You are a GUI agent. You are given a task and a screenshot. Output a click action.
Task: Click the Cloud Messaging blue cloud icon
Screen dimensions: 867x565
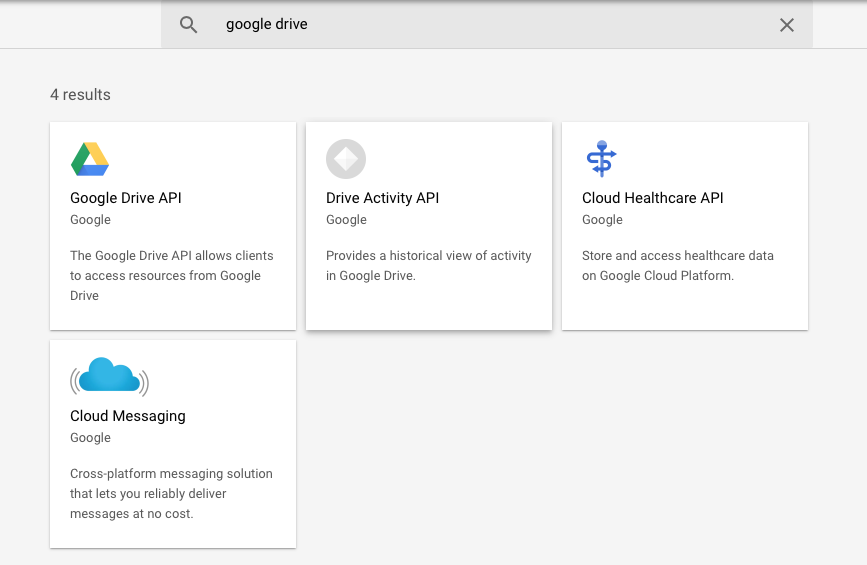[109, 377]
